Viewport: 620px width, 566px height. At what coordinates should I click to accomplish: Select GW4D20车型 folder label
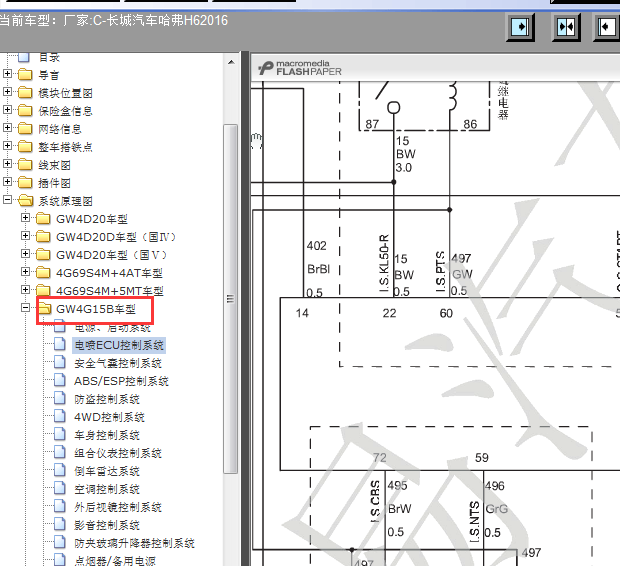click(x=92, y=219)
